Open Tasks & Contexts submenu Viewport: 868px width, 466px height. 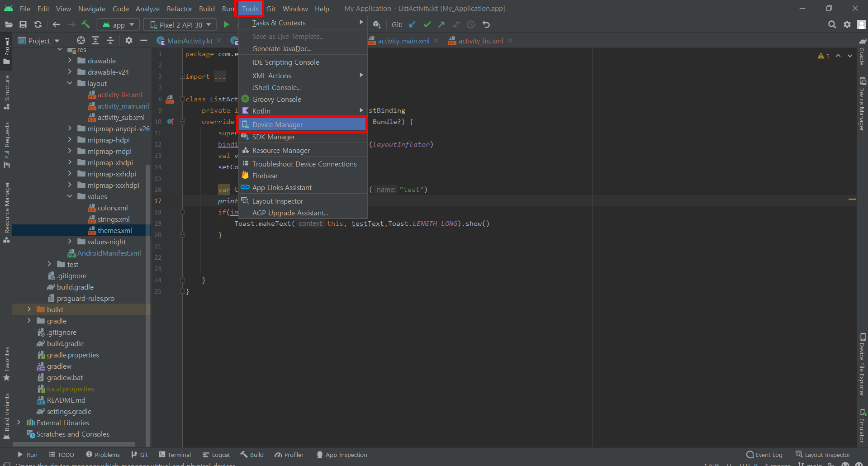pos(303,23)
